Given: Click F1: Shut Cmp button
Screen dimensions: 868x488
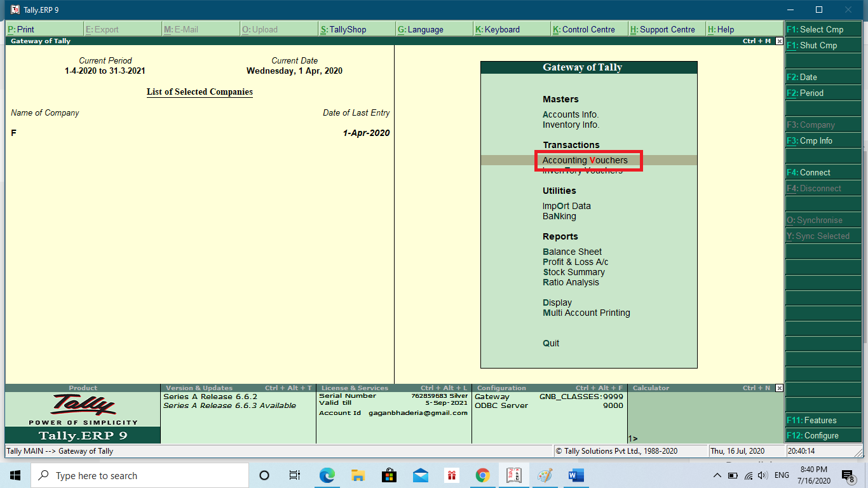Looking at the screenshot, I should (824, 45).
